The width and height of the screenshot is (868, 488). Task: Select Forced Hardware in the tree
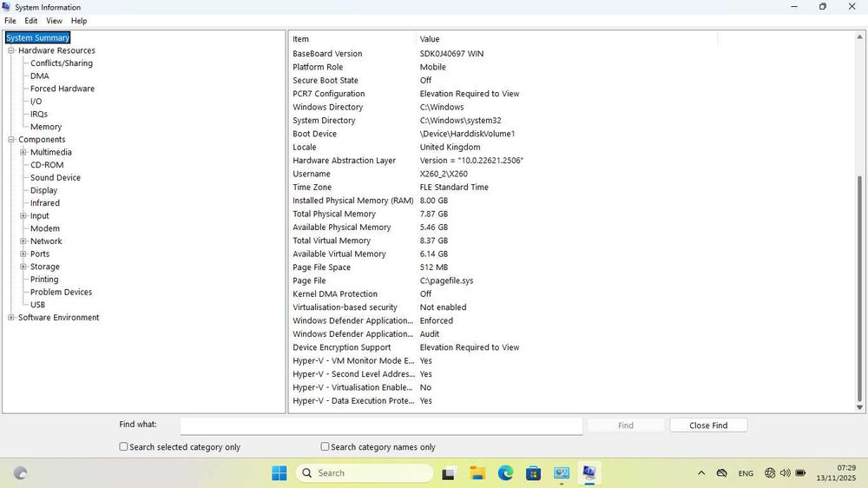tap(62, 89)
